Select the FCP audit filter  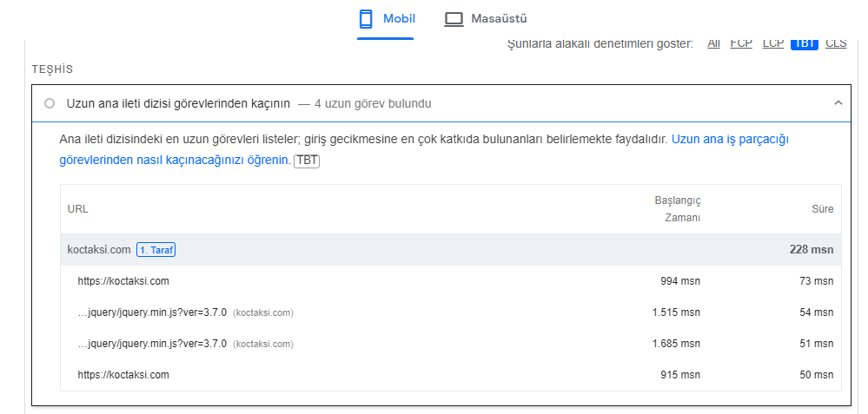tap(740, 43)
